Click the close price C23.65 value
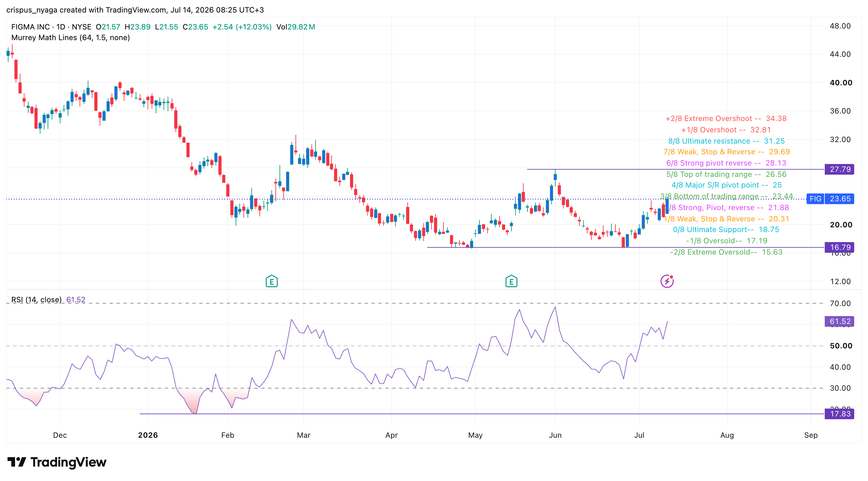This screenshot has height=481, width=868. [x=196, y=27]
